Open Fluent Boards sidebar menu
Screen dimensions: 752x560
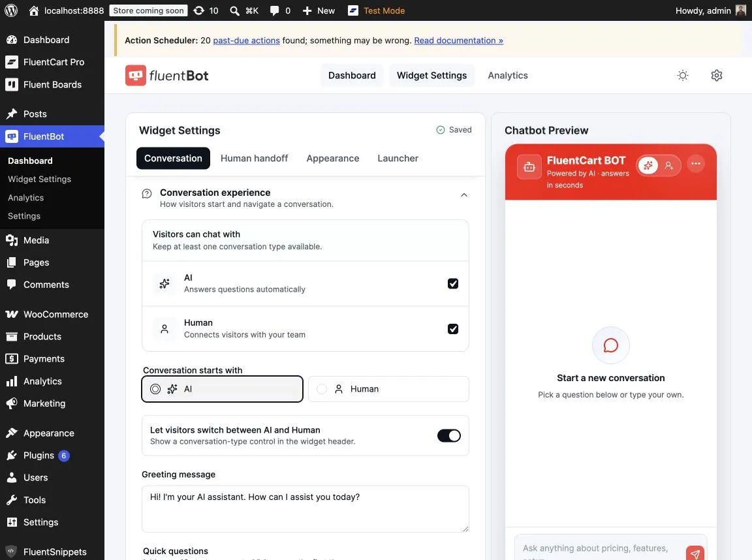tap(52, 84)
